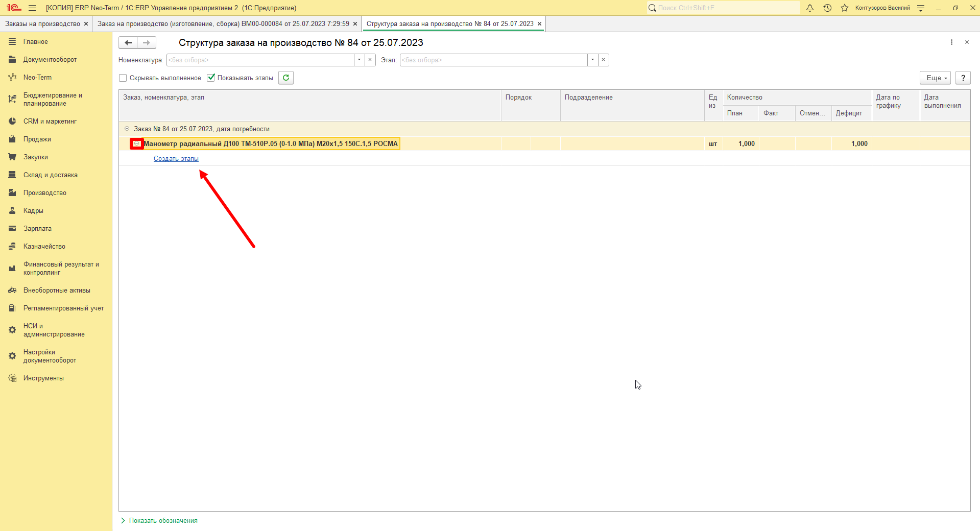Image resolution: width=980 pixels, height=531 pixels.
Task: Open the Закупки section in sidebar
Action: (x=36, y=157)
